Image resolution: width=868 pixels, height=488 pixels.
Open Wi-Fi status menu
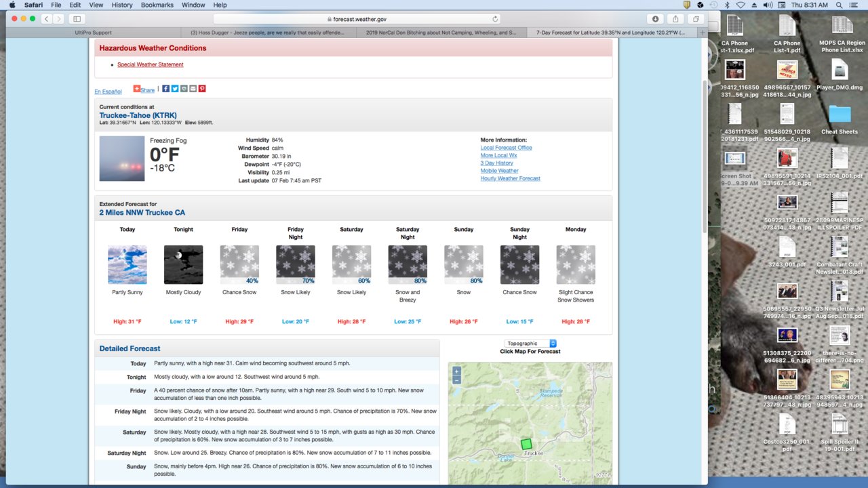(x=740, y=5)
